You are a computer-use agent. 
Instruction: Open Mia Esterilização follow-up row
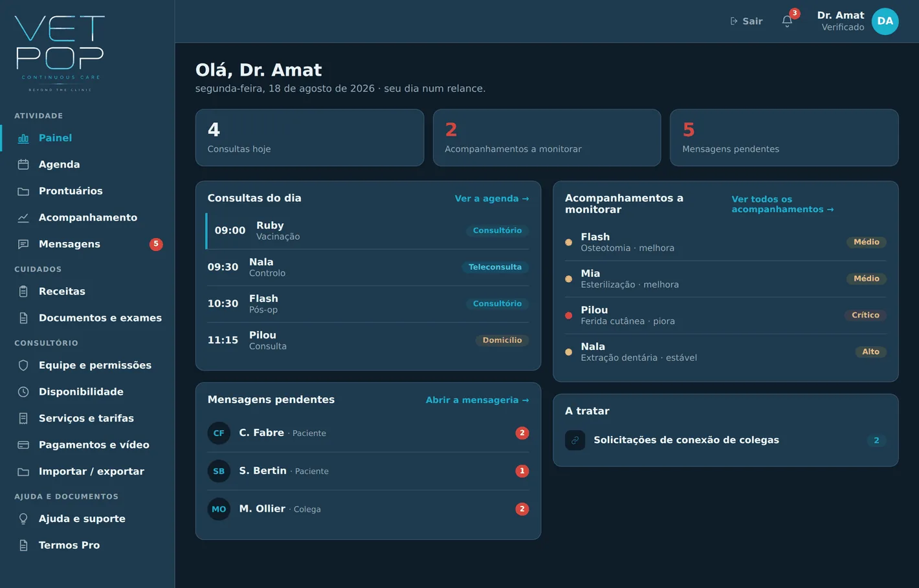click(725, 279)
